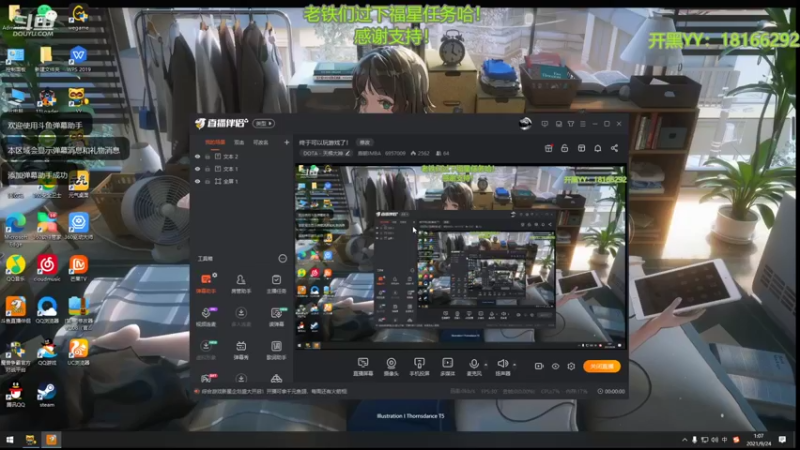Screen dimensions: 800x450
Task: Open the type pill next to app logo
Action: pos(264,123)
